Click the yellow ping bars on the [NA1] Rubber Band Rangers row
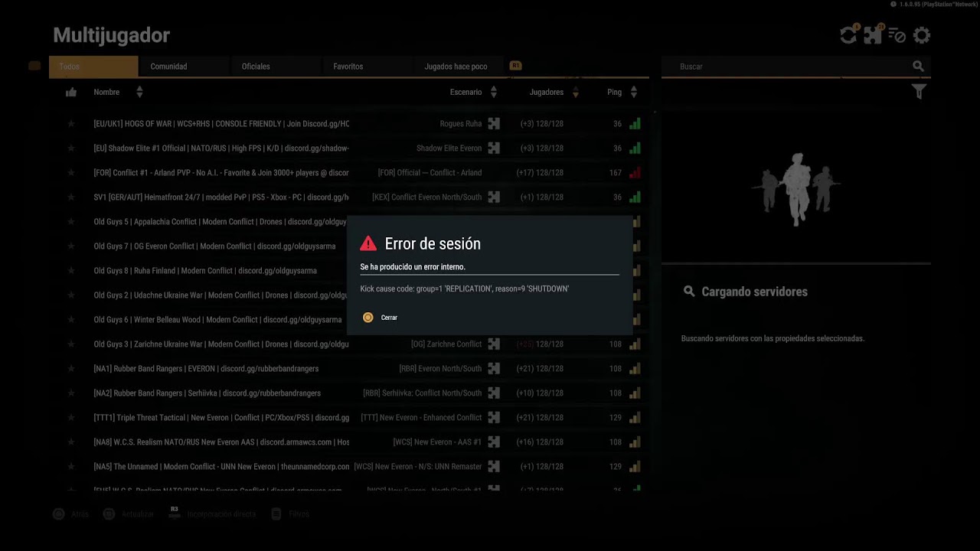Screen dimensions: 980x551 [x=635, y=368]
